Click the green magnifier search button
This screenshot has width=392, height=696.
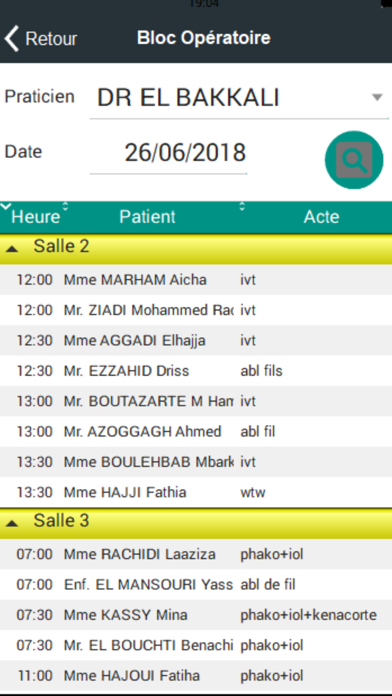(x=354, y=160)
